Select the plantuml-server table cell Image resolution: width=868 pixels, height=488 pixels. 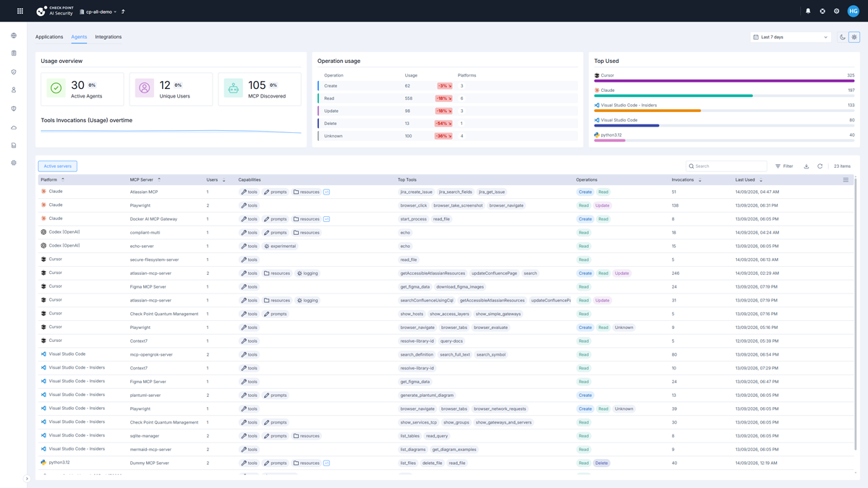click(x=145, y=395)
